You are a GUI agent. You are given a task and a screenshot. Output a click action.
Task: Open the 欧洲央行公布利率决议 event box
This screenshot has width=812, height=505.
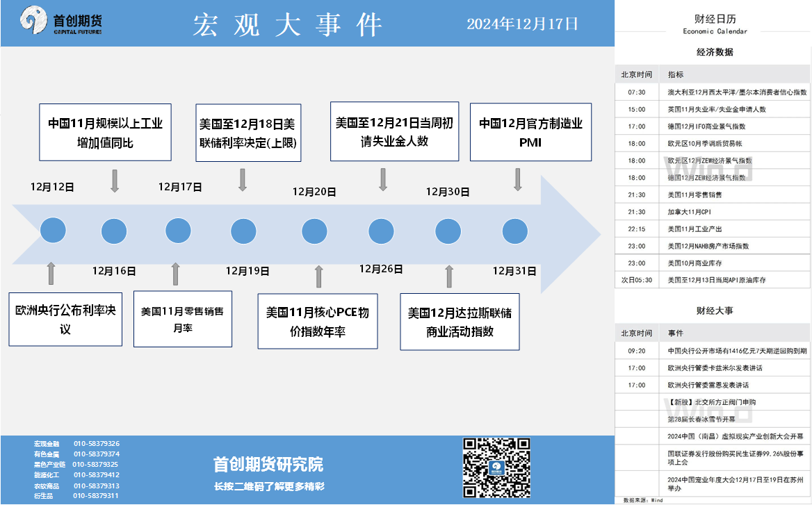tap(65, 320)
